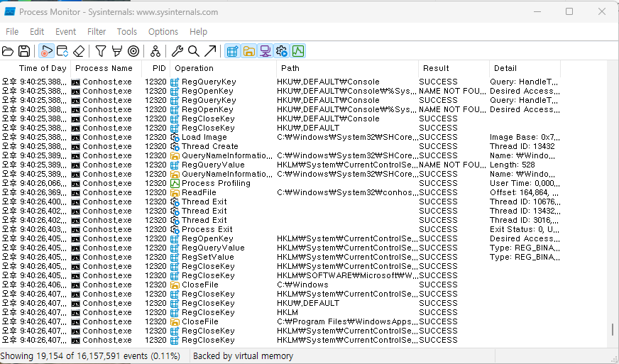Toggle the Capture events button
The image size is (619, 364).
coord(46,51)
